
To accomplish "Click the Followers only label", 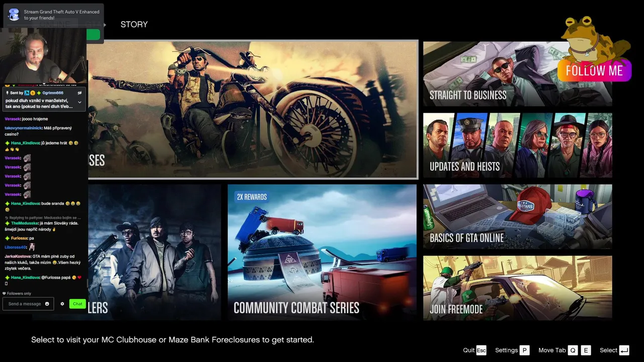I will pos(19,294).
